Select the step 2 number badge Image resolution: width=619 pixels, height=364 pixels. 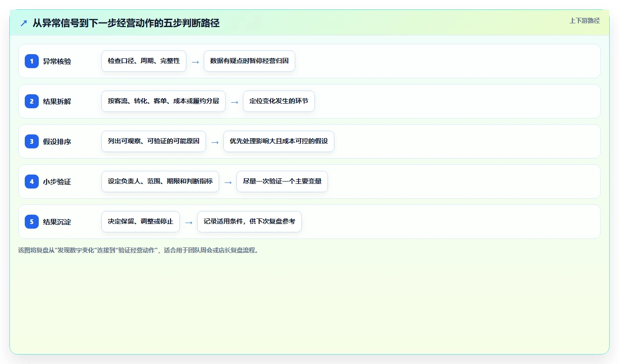pos(32,101)
